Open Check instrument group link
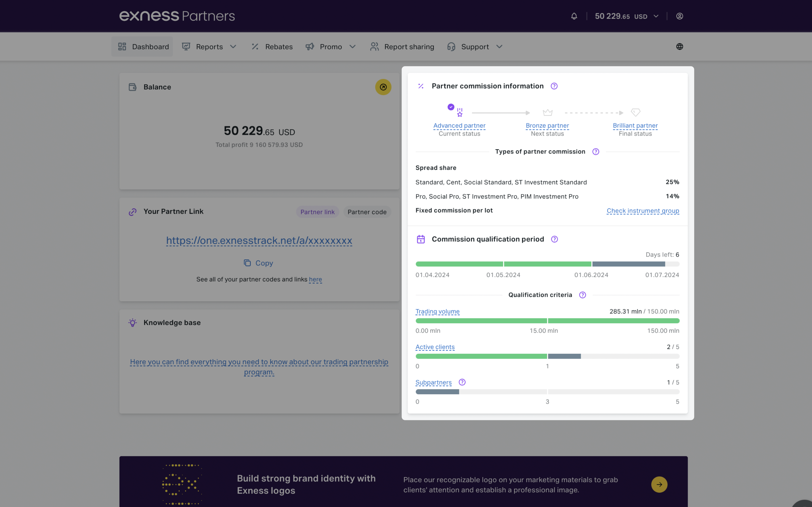Viewport: 812px width, 507px height. point(643,211)
